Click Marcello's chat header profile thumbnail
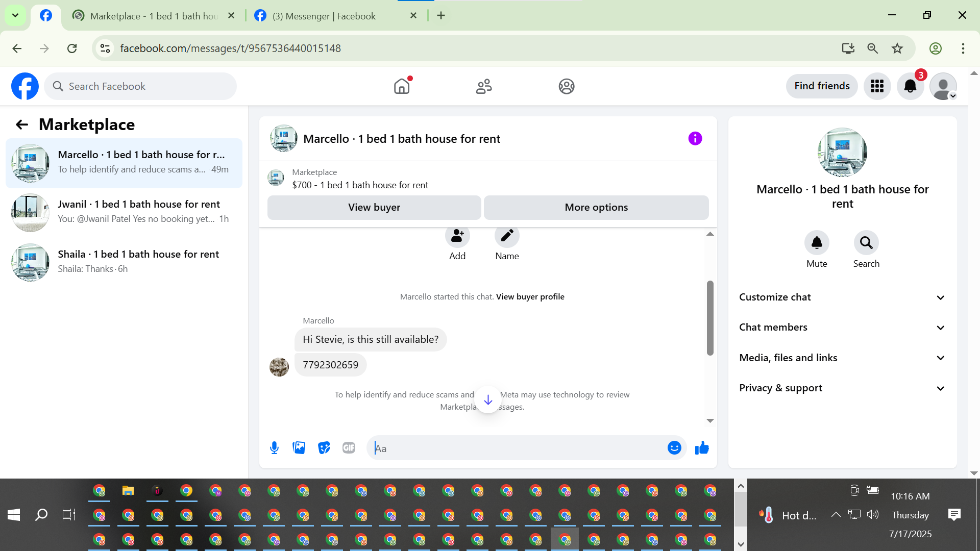Screen dimensions: 980x551 pos(284,138)
